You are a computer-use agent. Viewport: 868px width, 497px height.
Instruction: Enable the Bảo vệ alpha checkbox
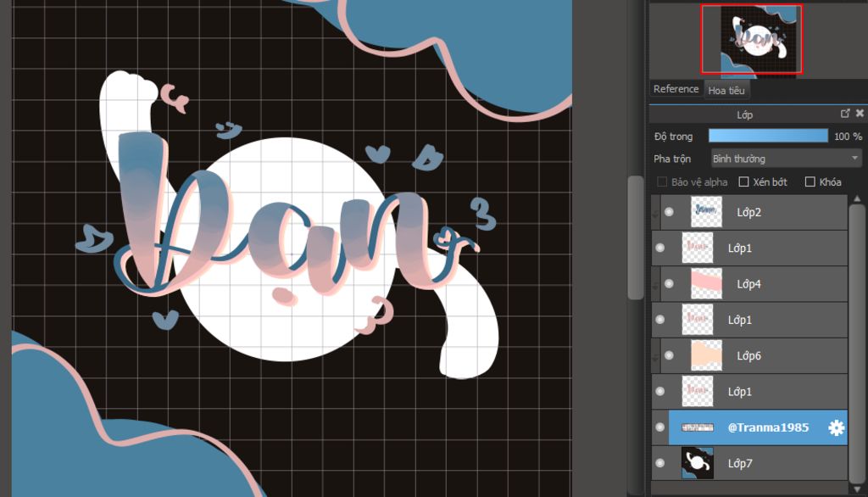tap(662, 181)
